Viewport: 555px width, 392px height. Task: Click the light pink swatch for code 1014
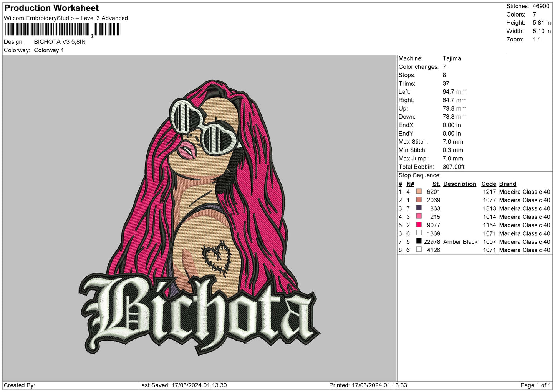[x=419, y=217]
